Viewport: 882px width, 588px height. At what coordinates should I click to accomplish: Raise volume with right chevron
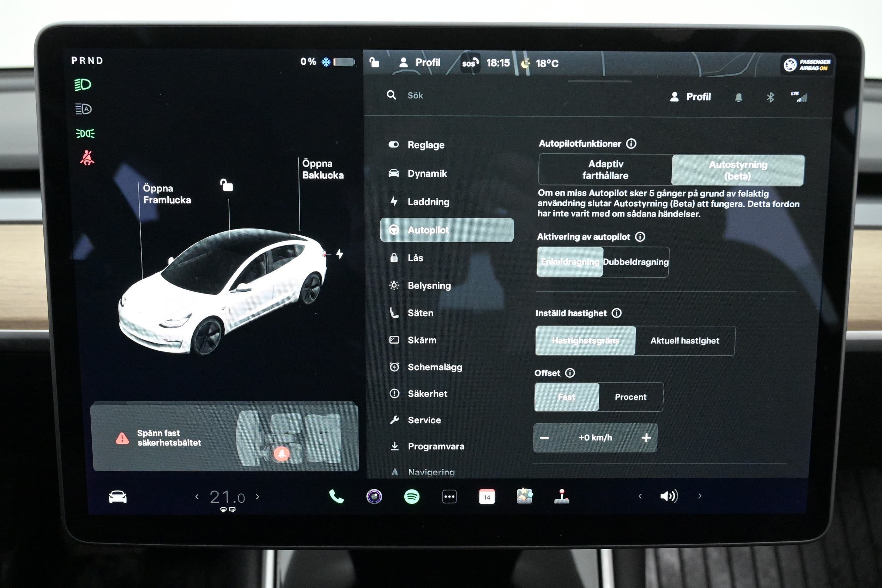click(700, 496)
